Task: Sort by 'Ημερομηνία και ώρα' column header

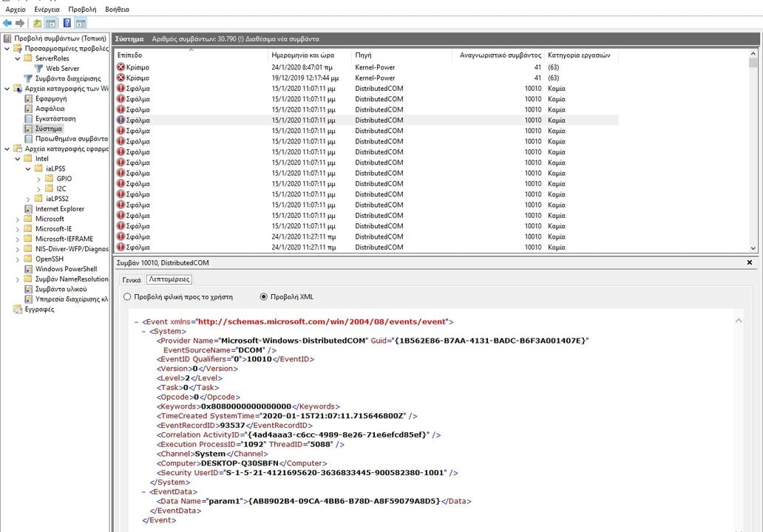Action: 302,55
